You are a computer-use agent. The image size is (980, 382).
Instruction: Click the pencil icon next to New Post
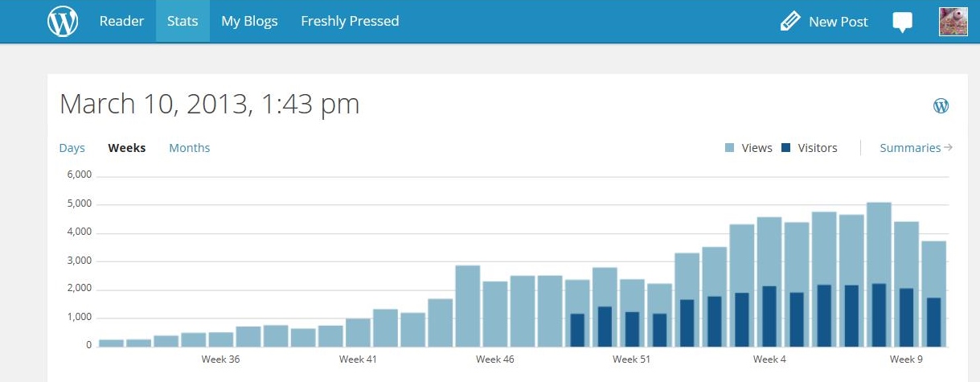click(x=790, y=22)
